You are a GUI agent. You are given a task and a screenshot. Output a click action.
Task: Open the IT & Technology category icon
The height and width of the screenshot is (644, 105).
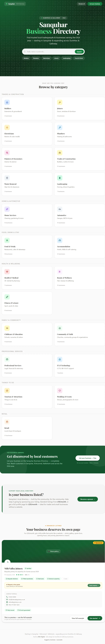tap(60, 359)
